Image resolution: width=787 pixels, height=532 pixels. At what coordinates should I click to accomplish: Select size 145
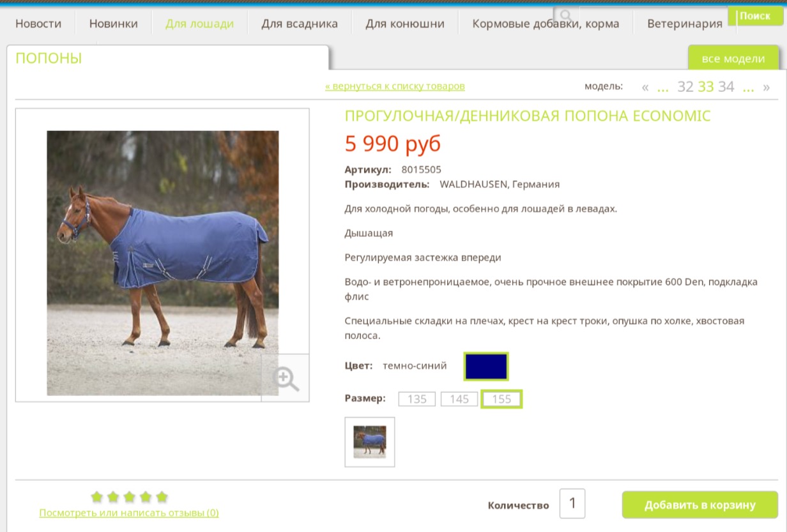click(459, 399)
